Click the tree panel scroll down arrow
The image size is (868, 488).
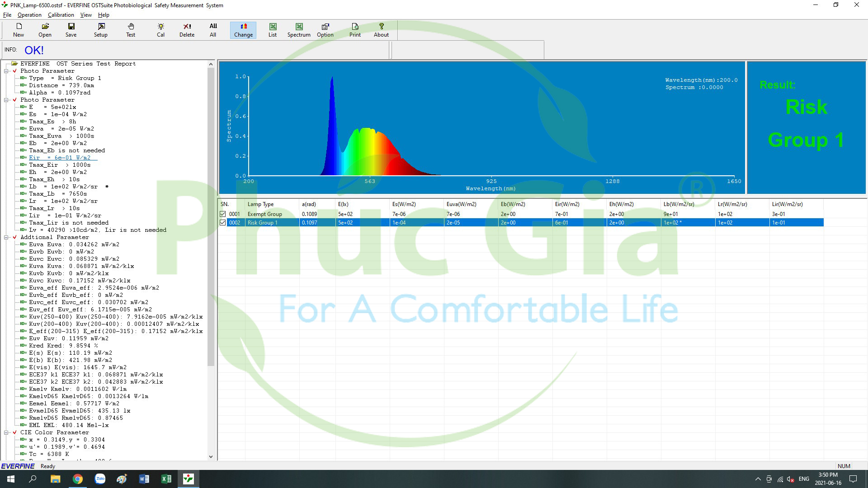(211, 457)
